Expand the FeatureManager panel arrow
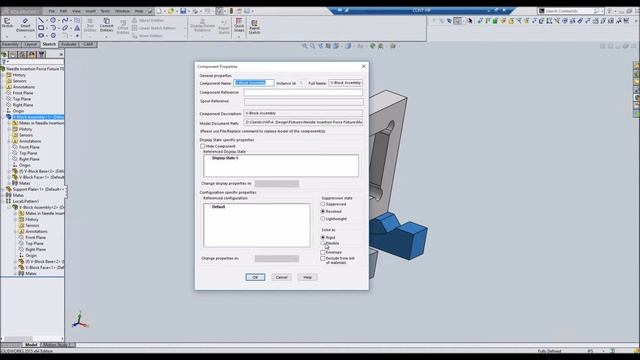The height and width of the screenshot is (360, 640). pyautogui.click(x=62, y=54)
